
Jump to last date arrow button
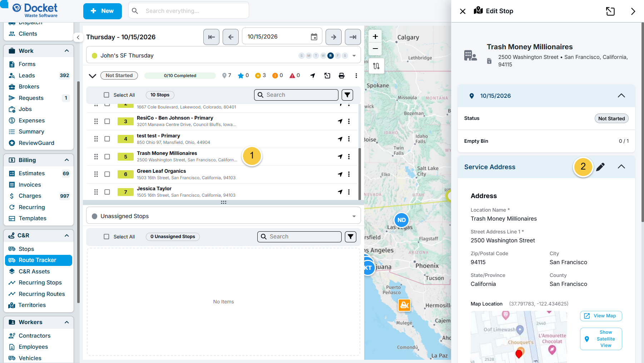[353, 37]
